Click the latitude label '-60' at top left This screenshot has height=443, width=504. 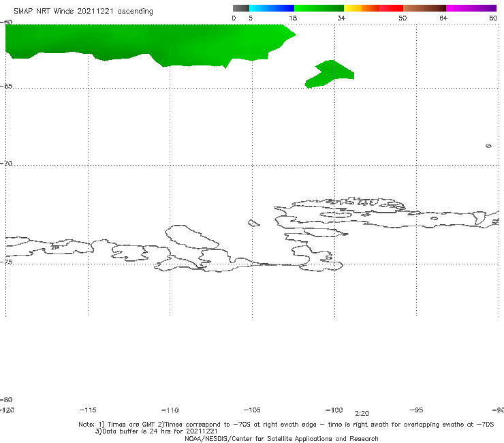[x=6, y=22]
